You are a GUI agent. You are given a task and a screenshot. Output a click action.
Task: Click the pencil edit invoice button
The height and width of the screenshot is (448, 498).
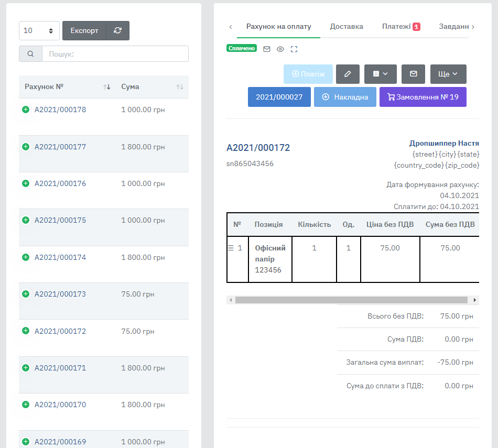point(348,74)
